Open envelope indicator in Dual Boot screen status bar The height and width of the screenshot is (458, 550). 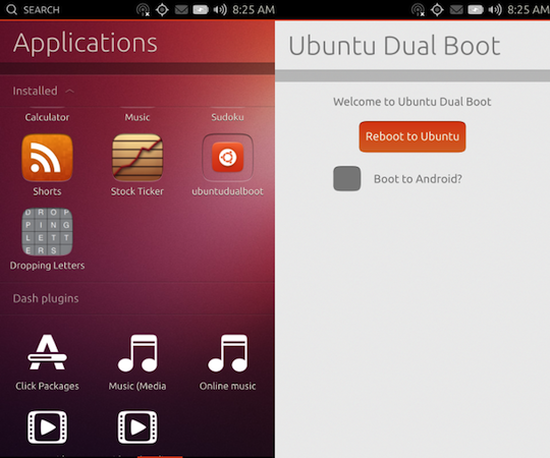(x=456, y=10)
